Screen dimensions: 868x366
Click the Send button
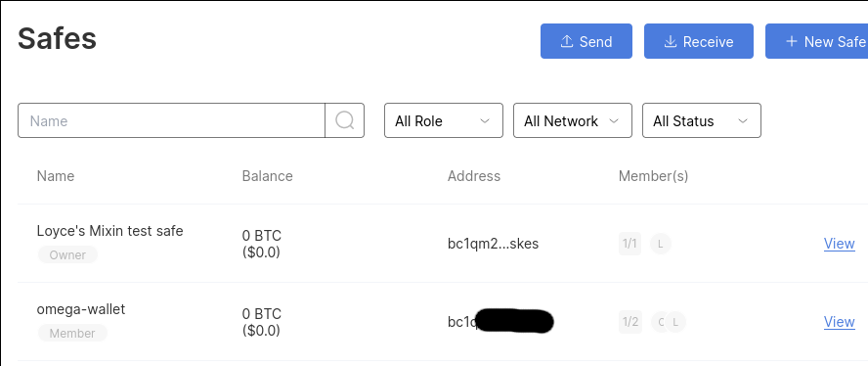pos(586,41)
